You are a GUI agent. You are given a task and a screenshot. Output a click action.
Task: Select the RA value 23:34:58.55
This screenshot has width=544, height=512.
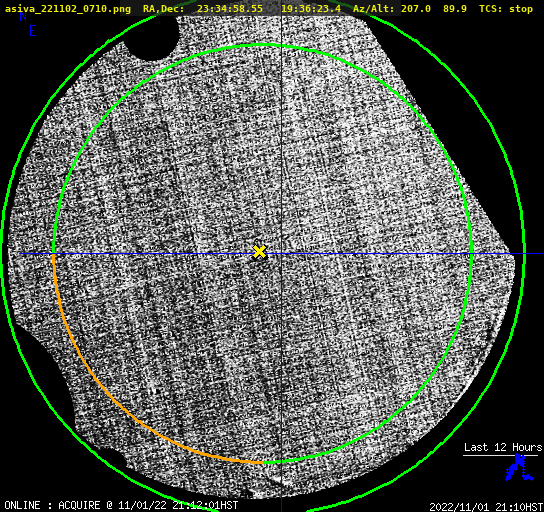click(x=230, y=9)
